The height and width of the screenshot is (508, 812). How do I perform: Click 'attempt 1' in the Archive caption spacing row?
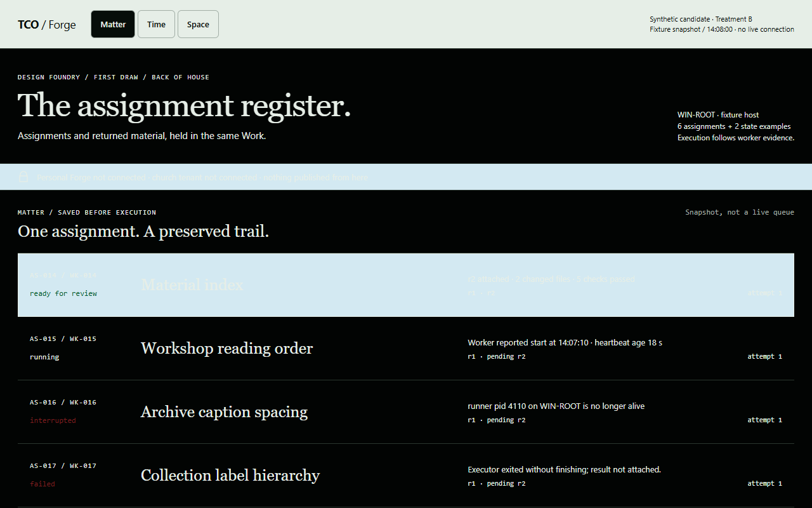[764, 420]
